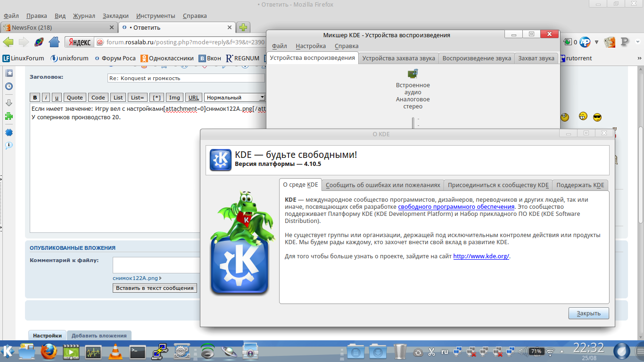Go back with Firefox's green back arrow
Screen dimensions: 644x362
8,42
